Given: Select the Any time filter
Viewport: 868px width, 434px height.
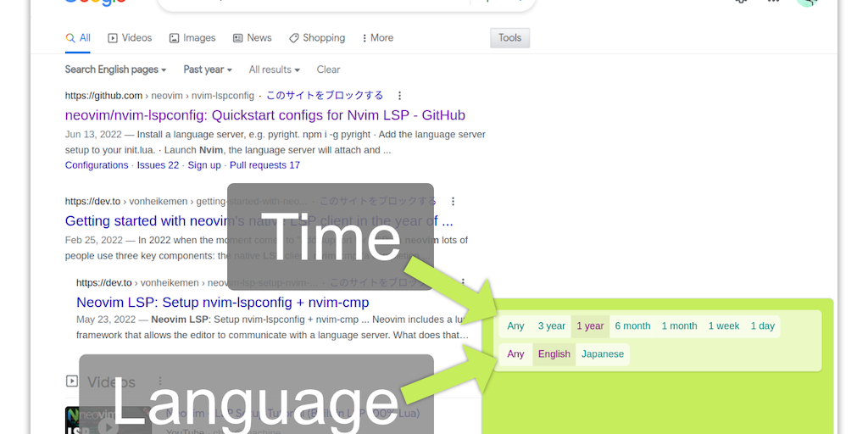Looking at the screenshot, I should pos(515,326).
